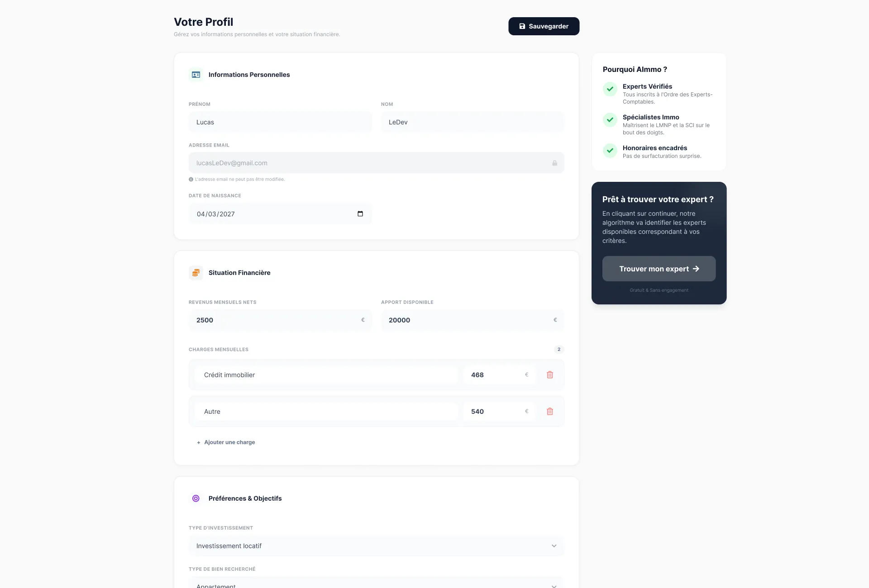The height and width of the screenshot is (588, 869).
Task: Click the Sauvegarder save button
Action: [544, 26]
